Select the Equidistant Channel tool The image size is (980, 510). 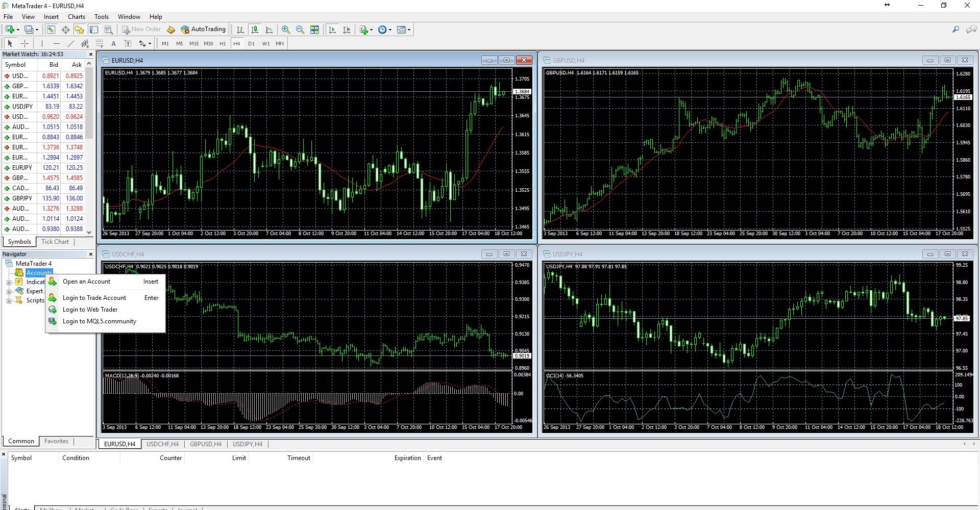point(85,43)
